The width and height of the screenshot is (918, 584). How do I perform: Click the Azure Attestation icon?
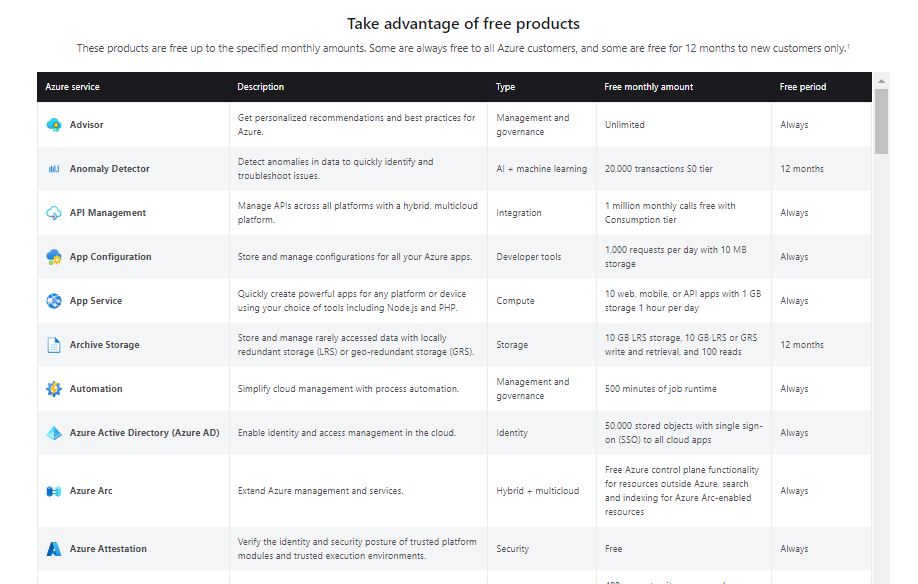point(54,549)
